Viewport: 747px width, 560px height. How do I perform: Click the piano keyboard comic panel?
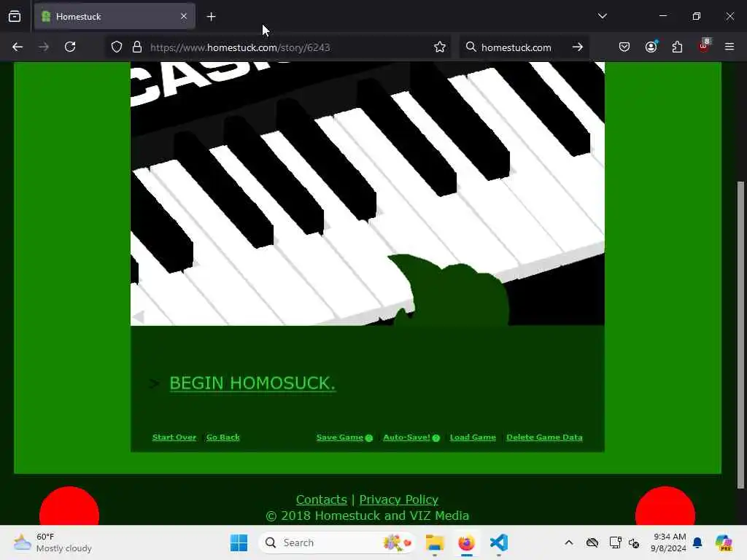tap(368, 194)
